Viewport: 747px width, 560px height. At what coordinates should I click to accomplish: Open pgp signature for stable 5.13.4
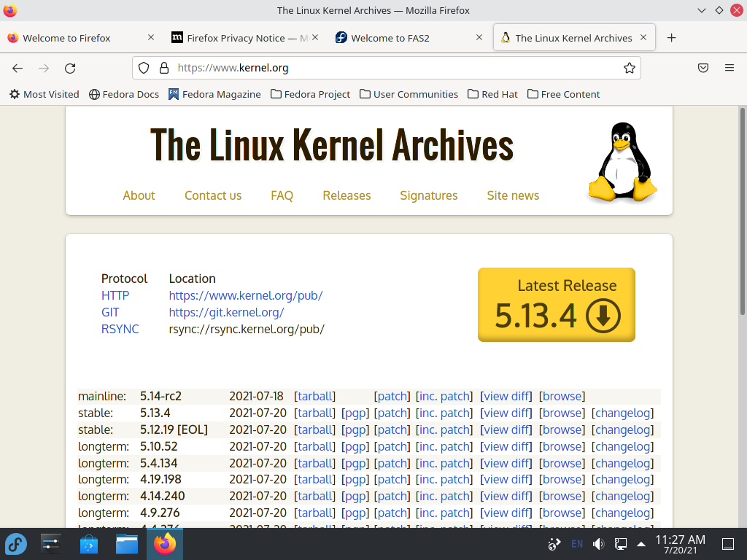[x=355, y=413]
